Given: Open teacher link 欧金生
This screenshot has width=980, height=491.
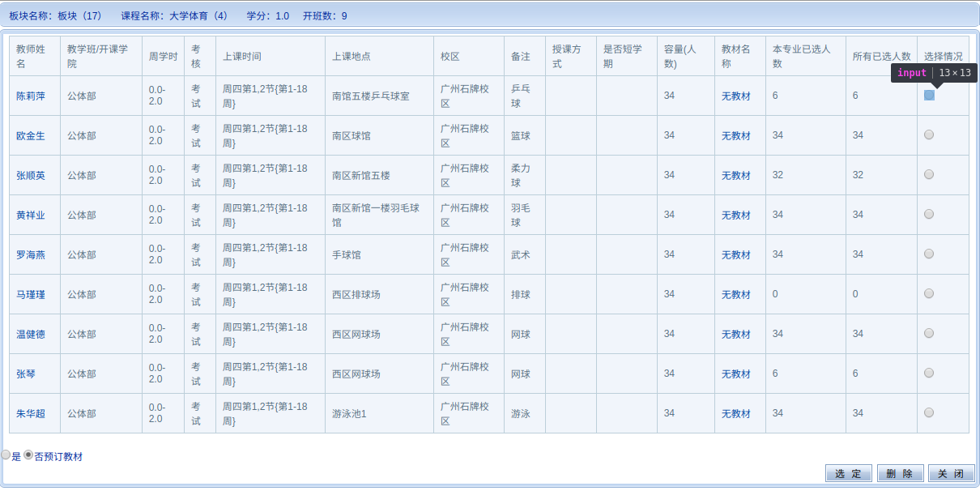Looking at the screenshot, I should click(31, 135).
